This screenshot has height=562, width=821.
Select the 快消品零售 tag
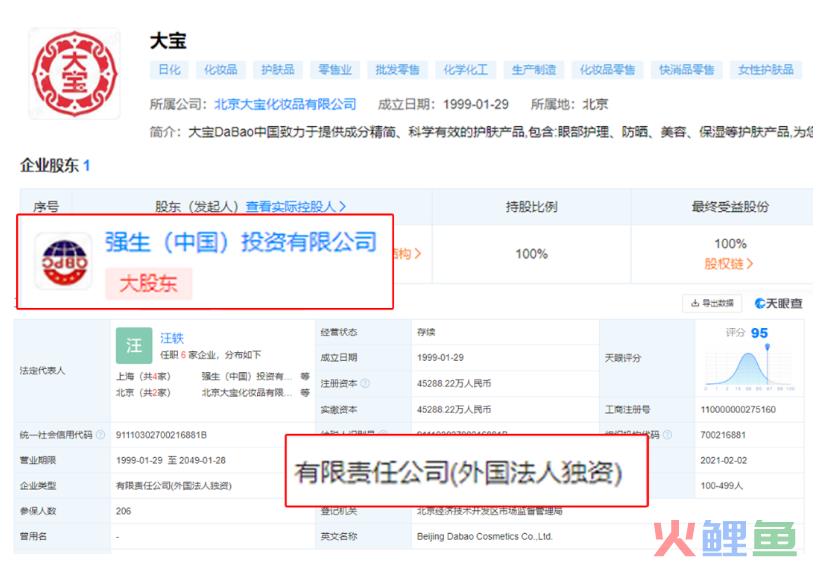pos(686,70)
